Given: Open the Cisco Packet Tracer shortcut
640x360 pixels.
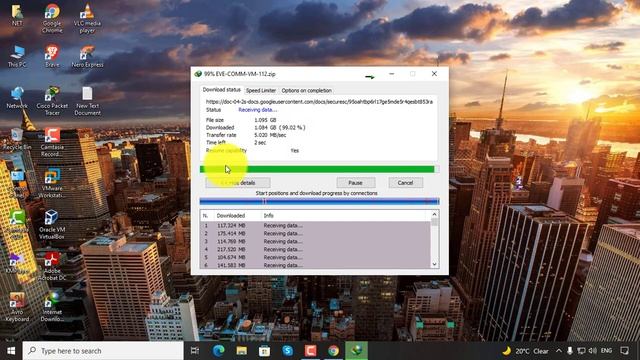Looking at the screenshot, I should [52, 101].
